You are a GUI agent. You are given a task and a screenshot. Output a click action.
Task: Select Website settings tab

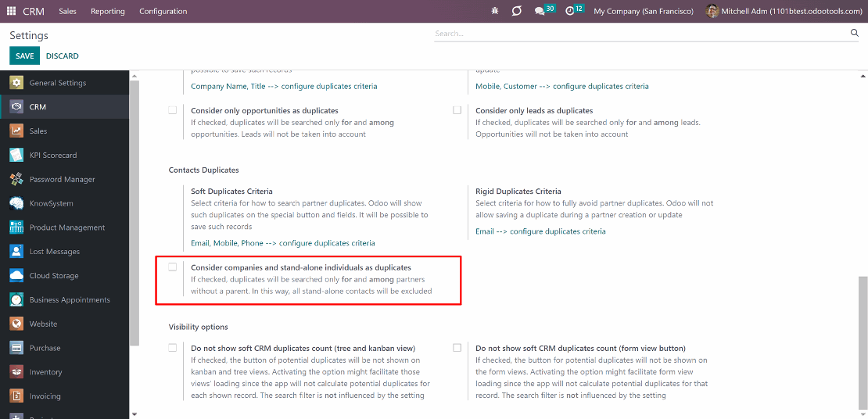click(64, 324)
